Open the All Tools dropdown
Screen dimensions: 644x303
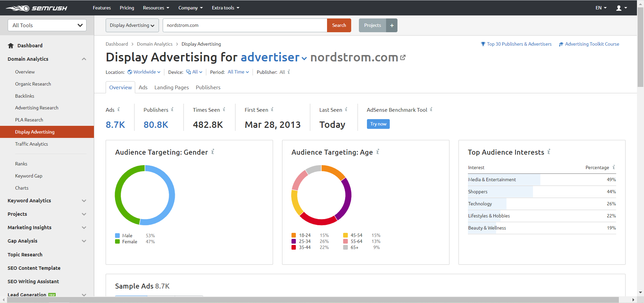tap(47, 26)
